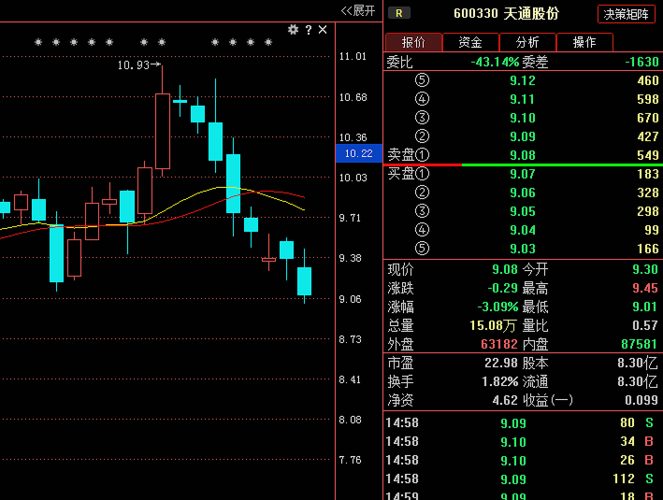Select sell level 5 price 9.12

pos(523,80)
